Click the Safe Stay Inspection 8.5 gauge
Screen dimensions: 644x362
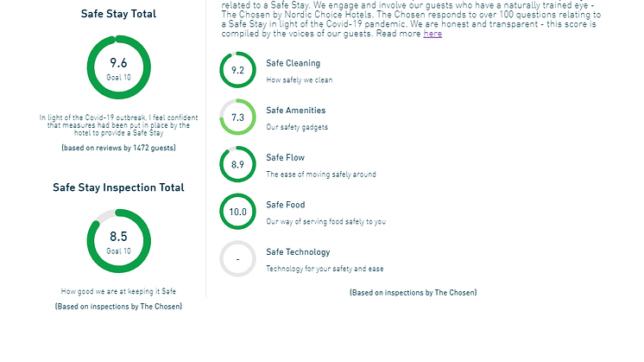(118, 241)
